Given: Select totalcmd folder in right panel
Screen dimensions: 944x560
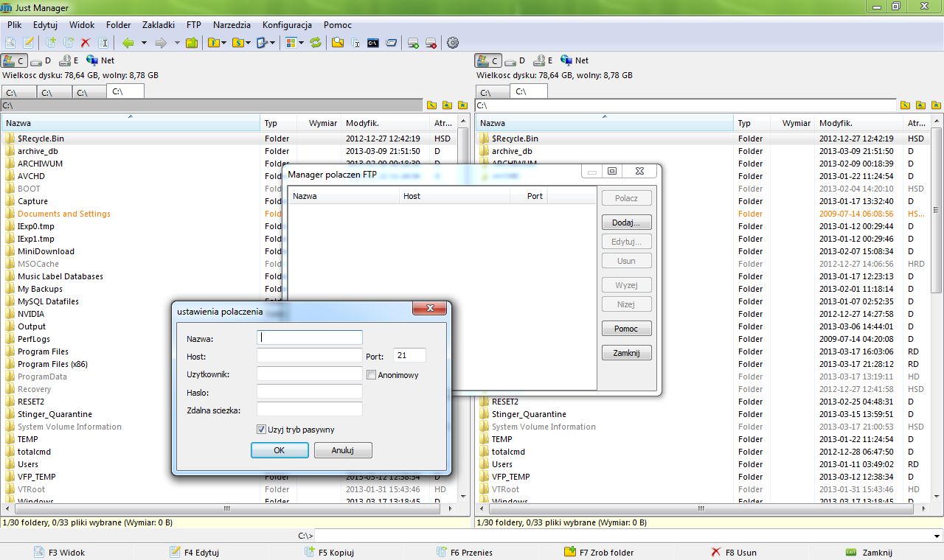Looking at the screenshot, I should click(508, 452).
